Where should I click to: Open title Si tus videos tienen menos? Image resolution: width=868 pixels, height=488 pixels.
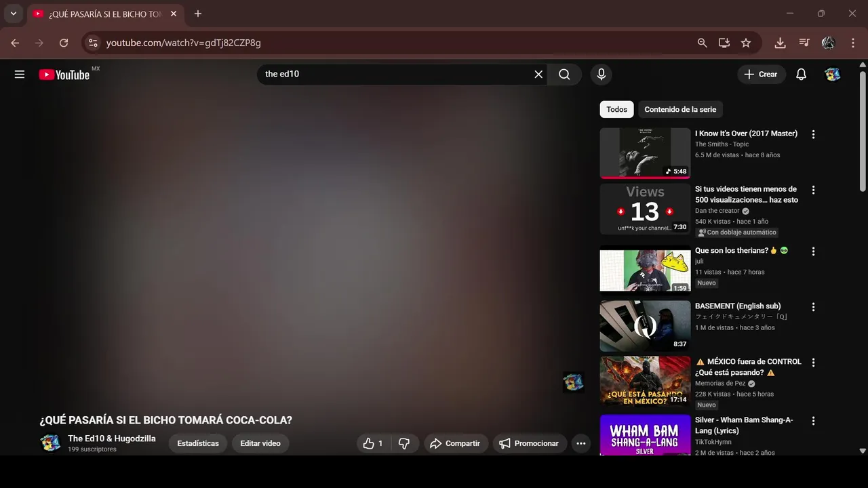[x=747, y=195]
